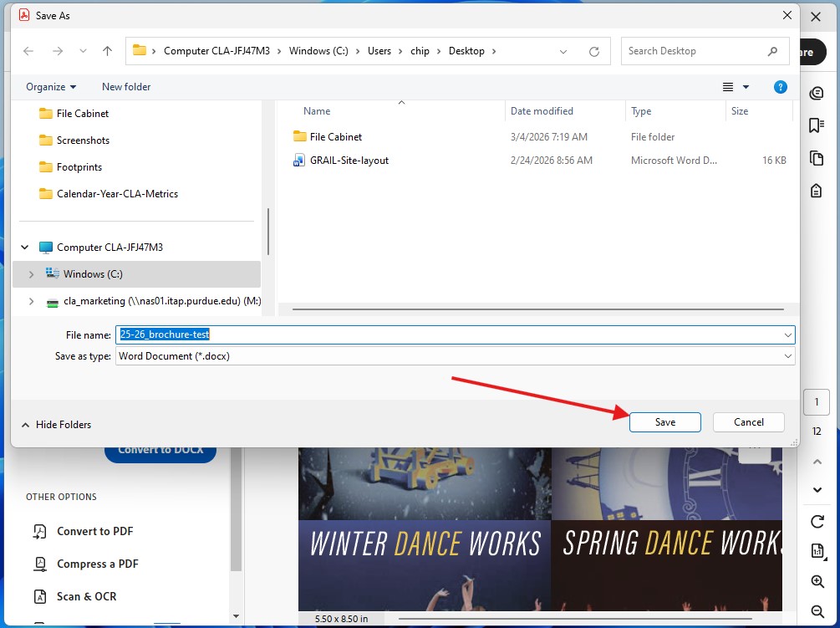The height and width of the screenshot is (628, 840).
Task: Navigate up one folder level with the up arrow
Action: point(107,50)
